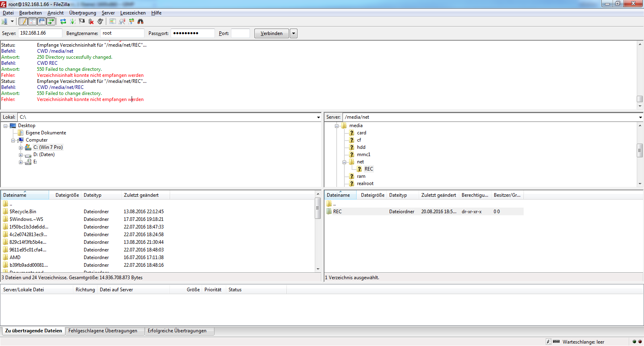Click the reconnect to last server icon
This screenshot has width=644, height=346.
click(x=100, y=22)
